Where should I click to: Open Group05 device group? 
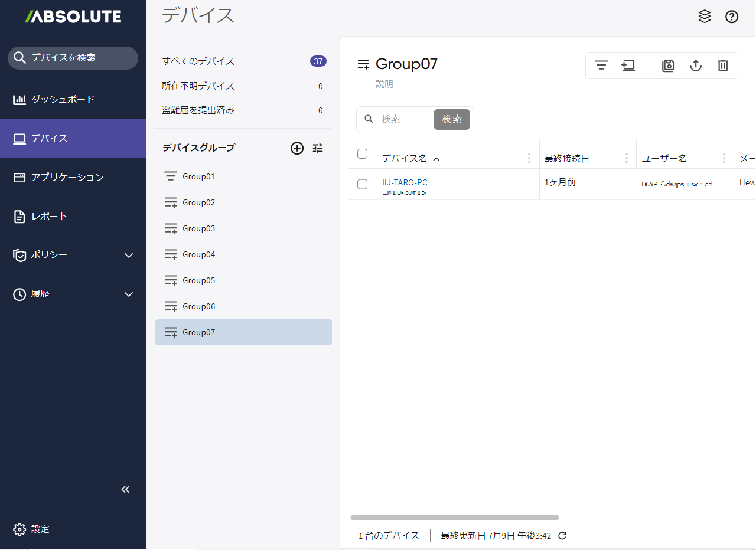click(x=243, y=280)
